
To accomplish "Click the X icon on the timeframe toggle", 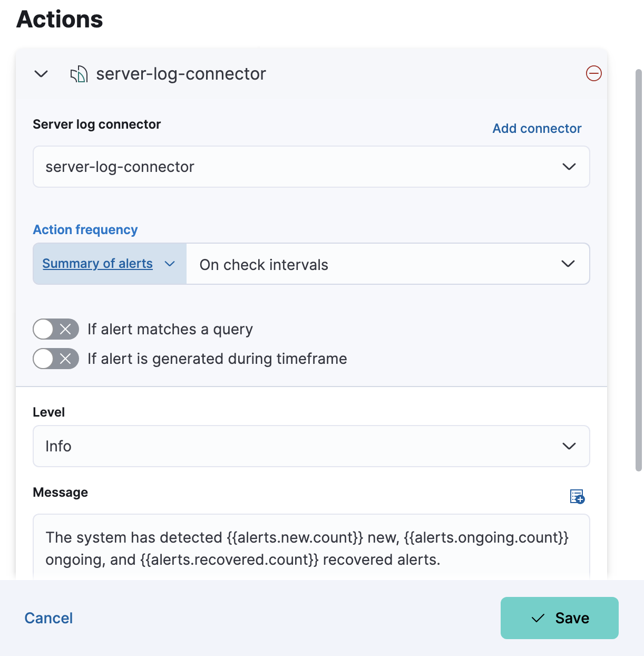I will 65,359.
